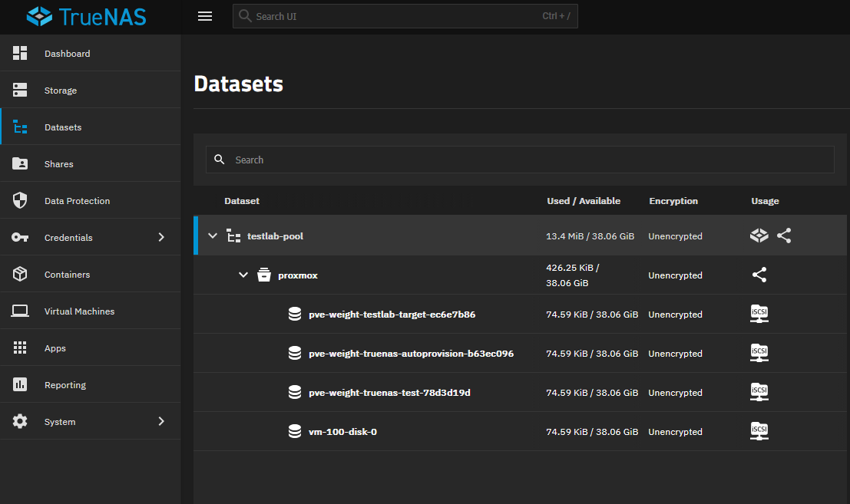This screenshot has width=850, height=504.
Task: Navigate to Virtual Machines
Action: click(x=91, y=311)
